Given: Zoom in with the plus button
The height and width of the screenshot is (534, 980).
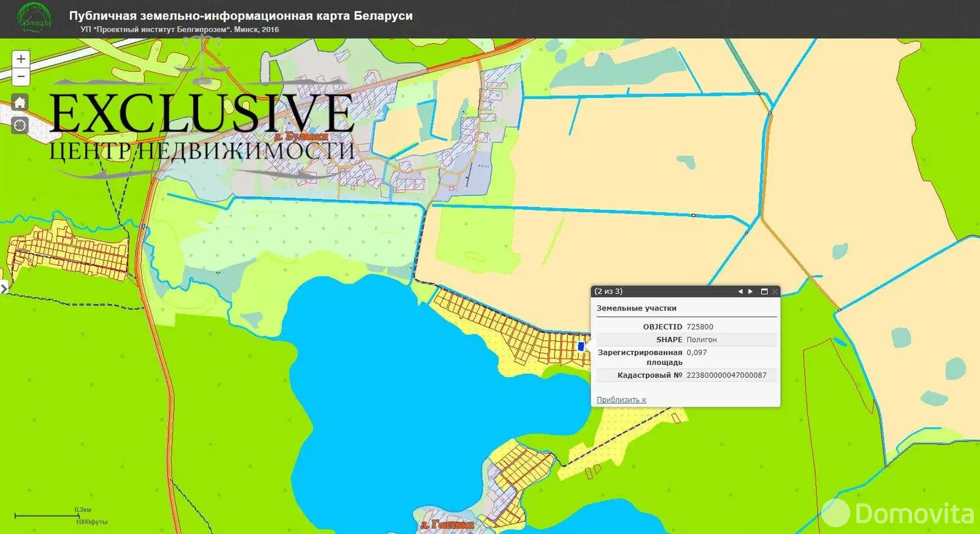Looking at the screenshot, I should click(x=21, y=59).
